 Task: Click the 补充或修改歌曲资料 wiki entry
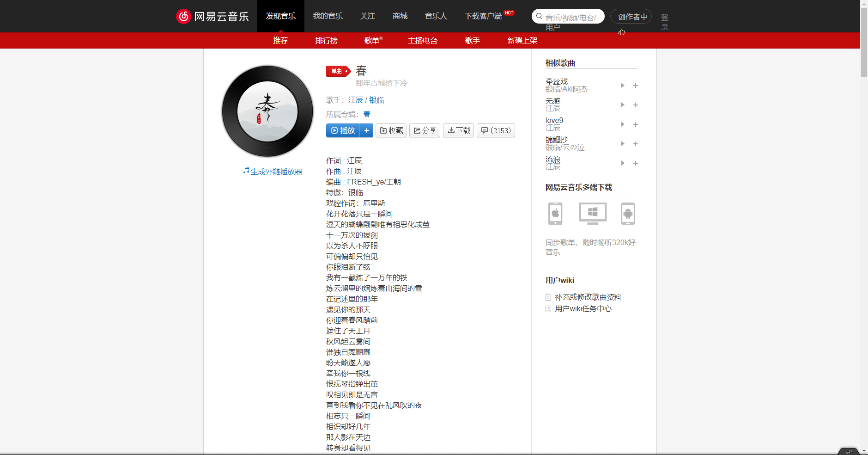click(589, 297)
